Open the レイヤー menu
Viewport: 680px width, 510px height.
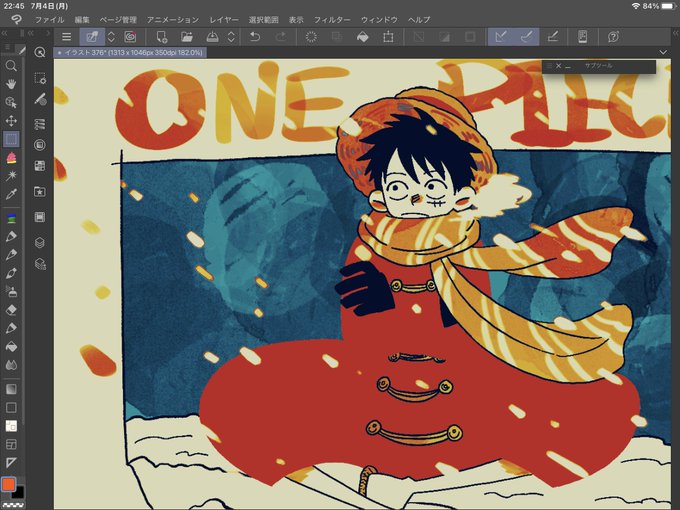point(224,20)
